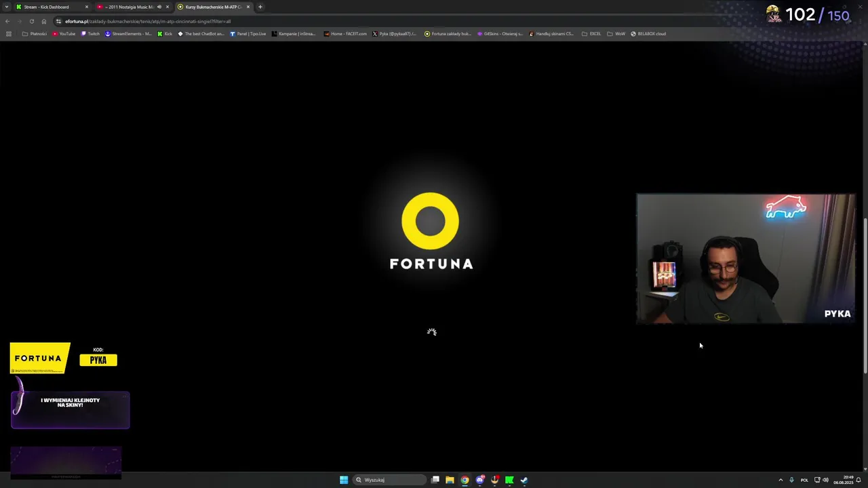
Task: Open the Kick bookmark
Action: tap(165, 34)
